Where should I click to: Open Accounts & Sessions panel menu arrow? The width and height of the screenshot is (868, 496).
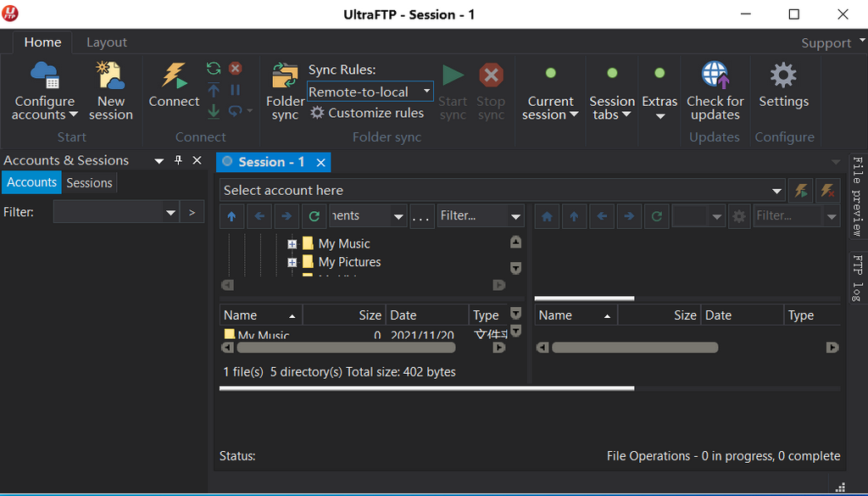pyautogui.click(x=159, y=161)
